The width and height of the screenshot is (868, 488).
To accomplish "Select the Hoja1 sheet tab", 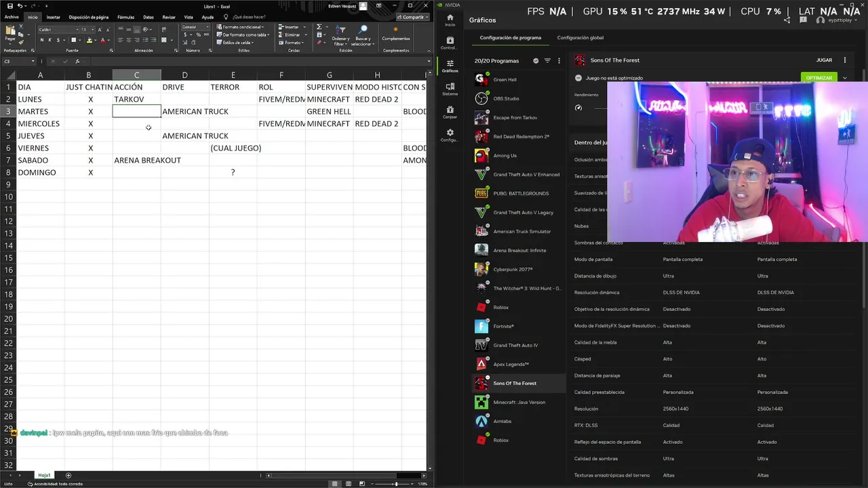I will click(x=44, y=475).
